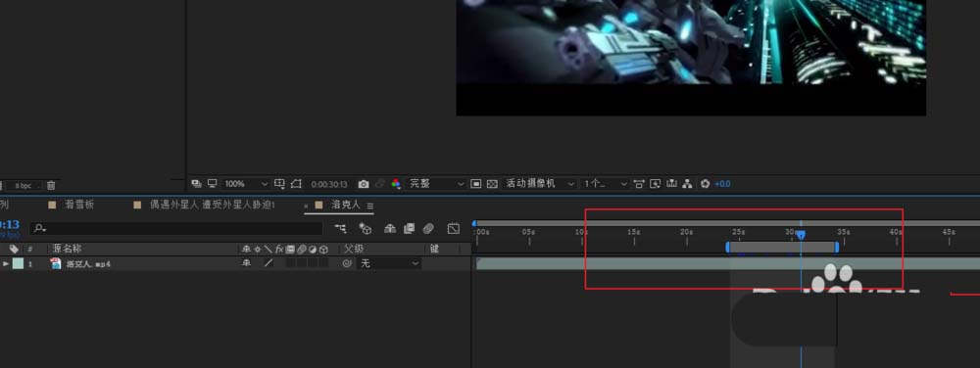Image resolution: width=980 pixels, height=368 pixels.
Task: Open the composition mini-flowchart icon
Action: (340, 229)
